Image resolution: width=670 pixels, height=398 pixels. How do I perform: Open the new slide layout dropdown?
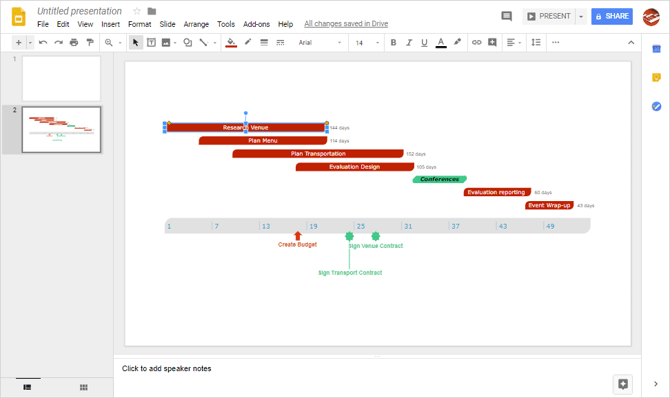coord(30,43)
